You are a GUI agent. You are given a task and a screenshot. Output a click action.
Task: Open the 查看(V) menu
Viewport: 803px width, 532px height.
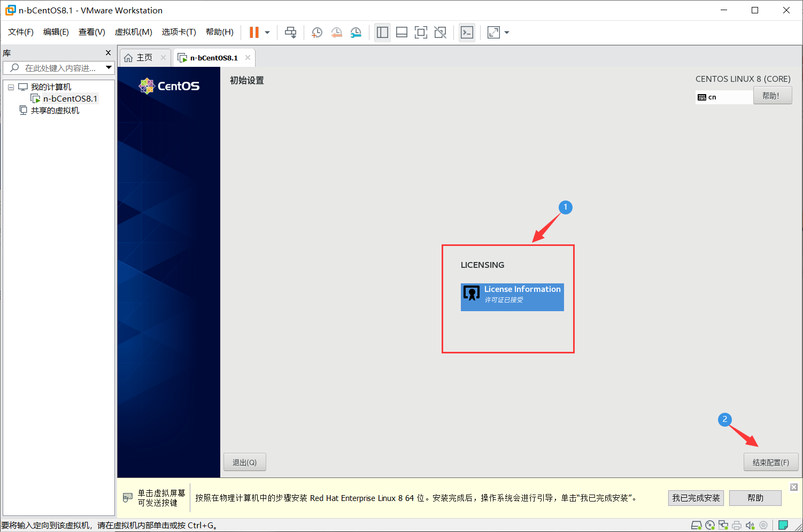pyautogui.click(x=92, y=32)
